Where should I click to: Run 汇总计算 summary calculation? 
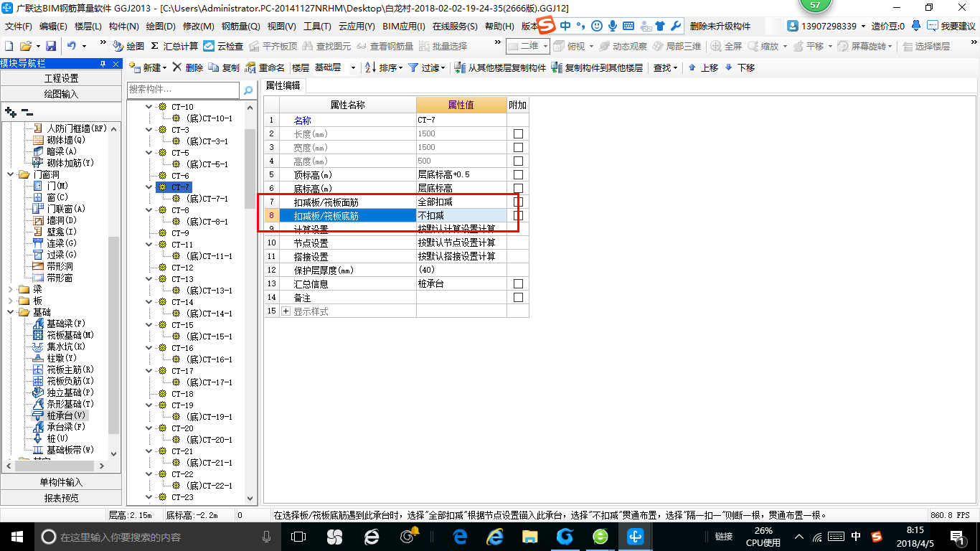(174, 46)
